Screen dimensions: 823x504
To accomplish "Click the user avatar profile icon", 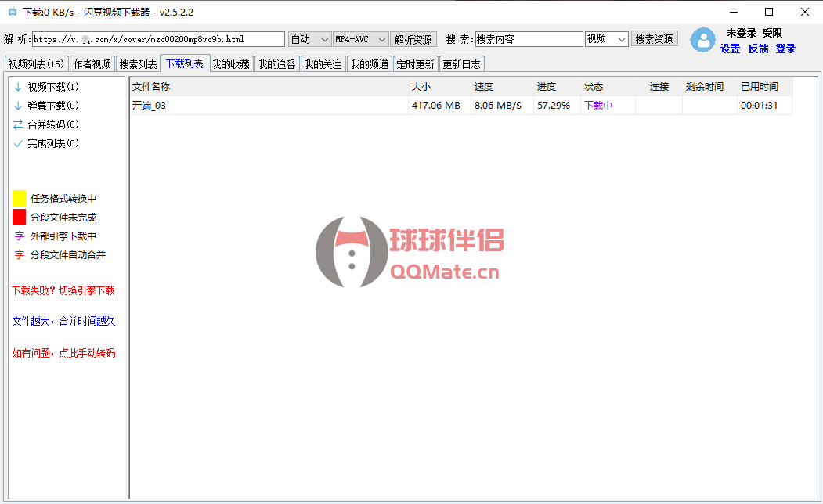I will 702,40.
